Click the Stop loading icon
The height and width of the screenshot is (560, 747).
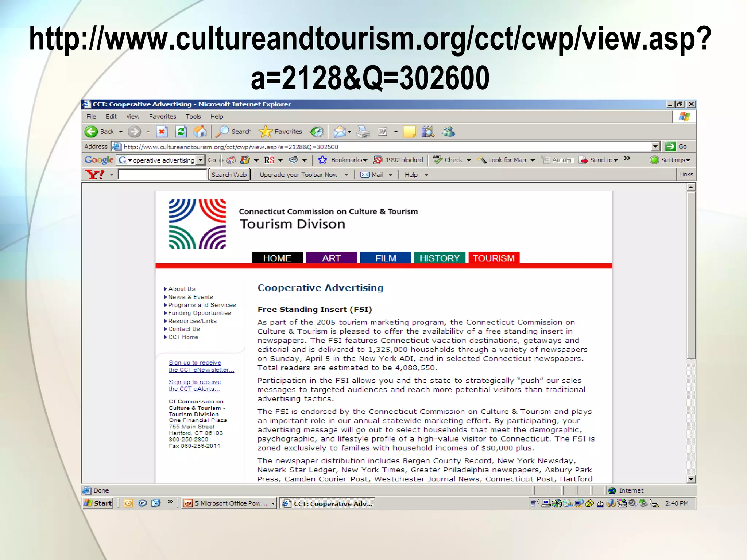162,132
